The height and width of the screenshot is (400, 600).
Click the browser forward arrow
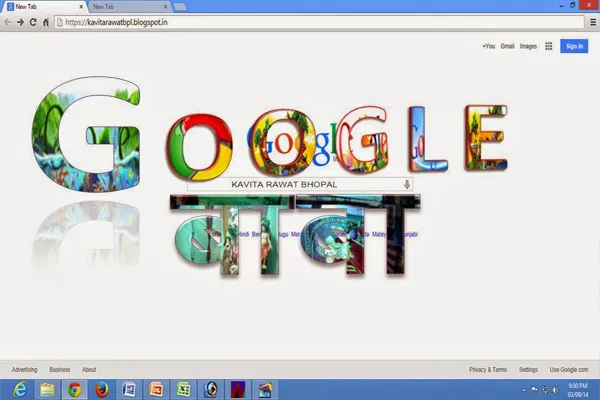pos(20,22)
